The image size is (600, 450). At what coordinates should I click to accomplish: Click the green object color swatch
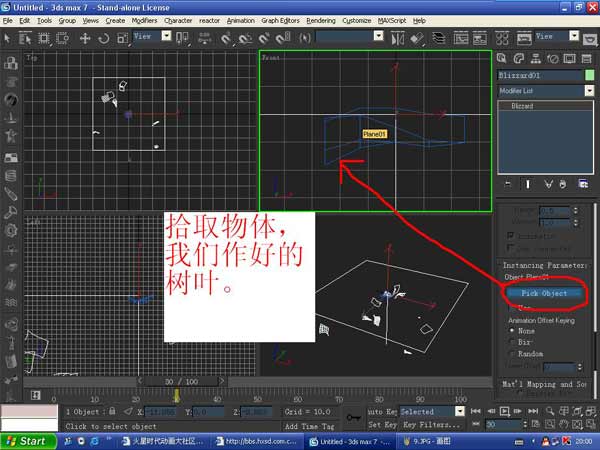[x=589, y=75]
